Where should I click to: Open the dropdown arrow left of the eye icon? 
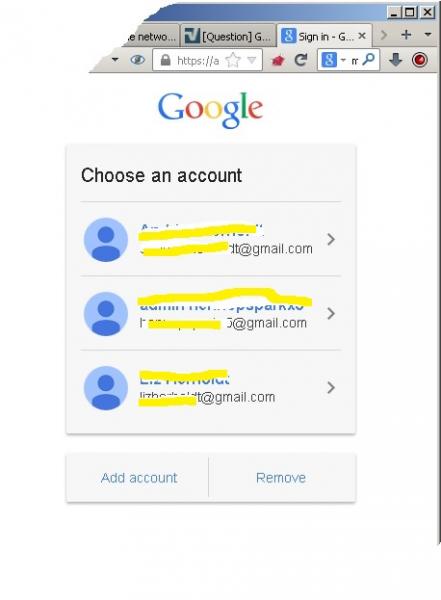pos(115,60)
